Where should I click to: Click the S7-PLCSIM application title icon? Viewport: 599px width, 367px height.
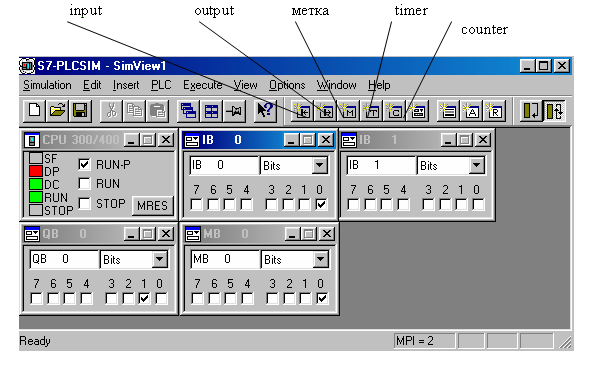(x=27, y=66)
